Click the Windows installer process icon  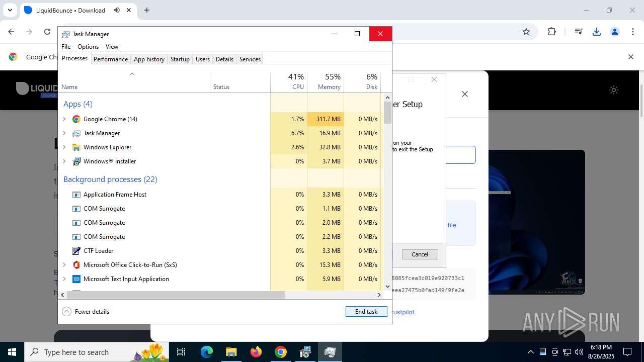pyautogui.click(x=76, y=161)
